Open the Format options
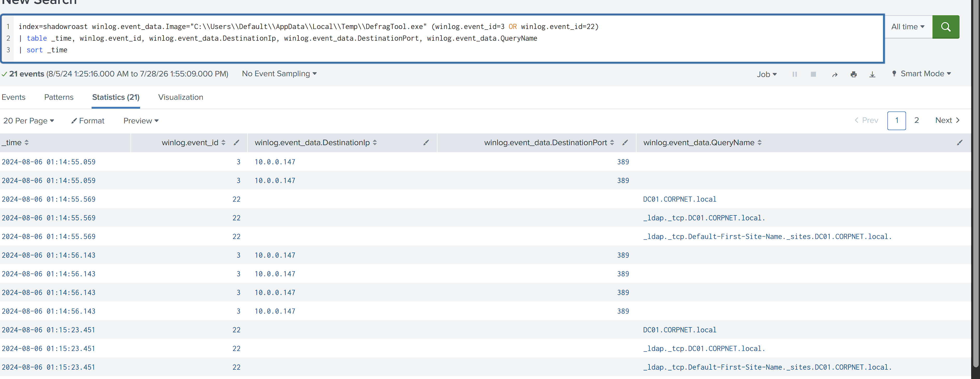Image resolution: width=980 pixels, height=379 pixels. pyautogui.click(x=88, y=121)
